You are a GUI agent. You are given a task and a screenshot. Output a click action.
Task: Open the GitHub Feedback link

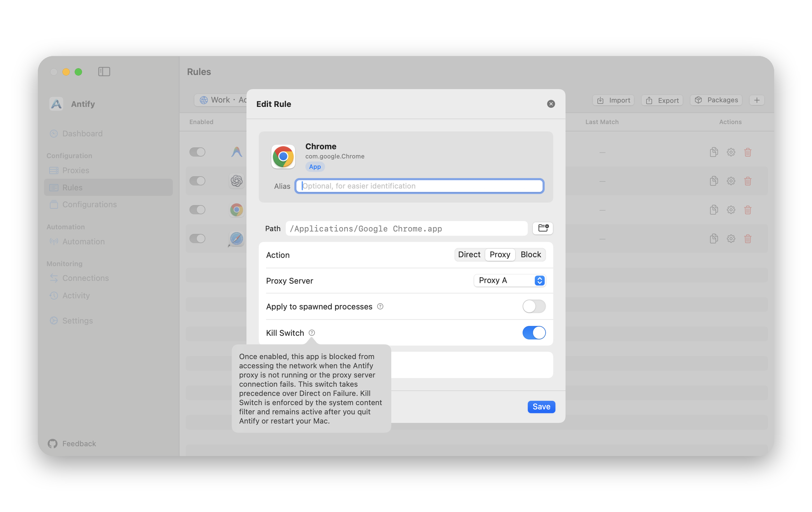72,443
